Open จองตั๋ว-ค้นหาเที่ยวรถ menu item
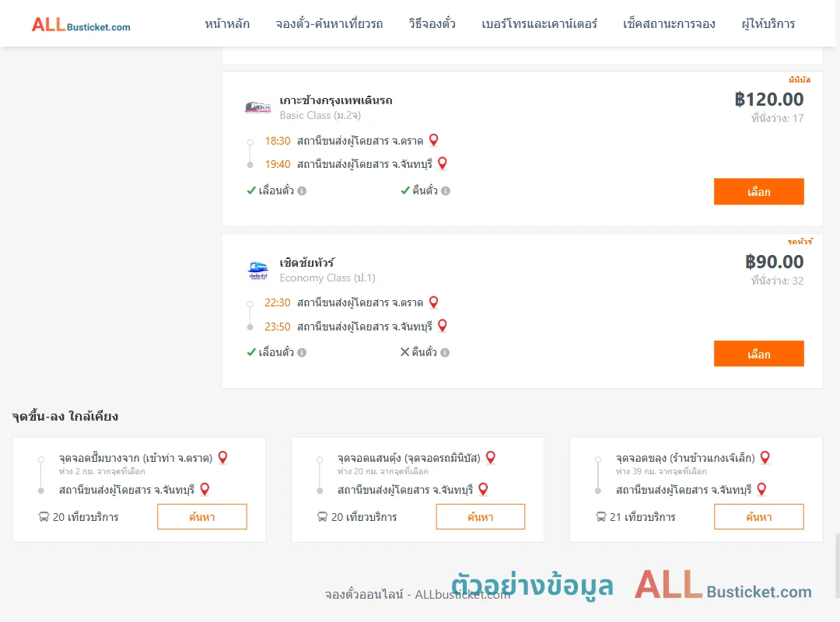 point(329,24)
